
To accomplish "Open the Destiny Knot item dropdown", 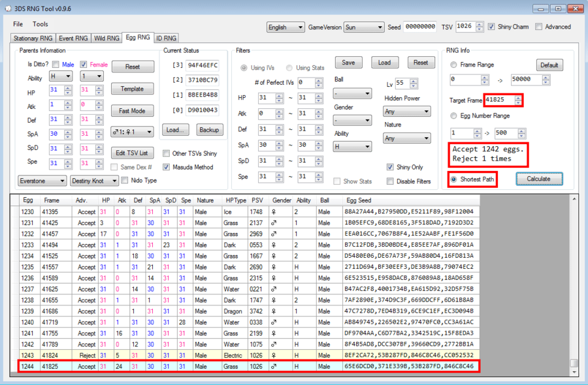I will pyautogui.click(x=95, y=181).
